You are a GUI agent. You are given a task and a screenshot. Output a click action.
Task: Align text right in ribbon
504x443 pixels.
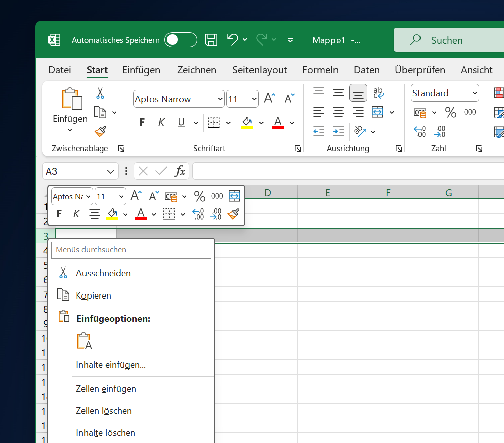[x=358, y=112]
